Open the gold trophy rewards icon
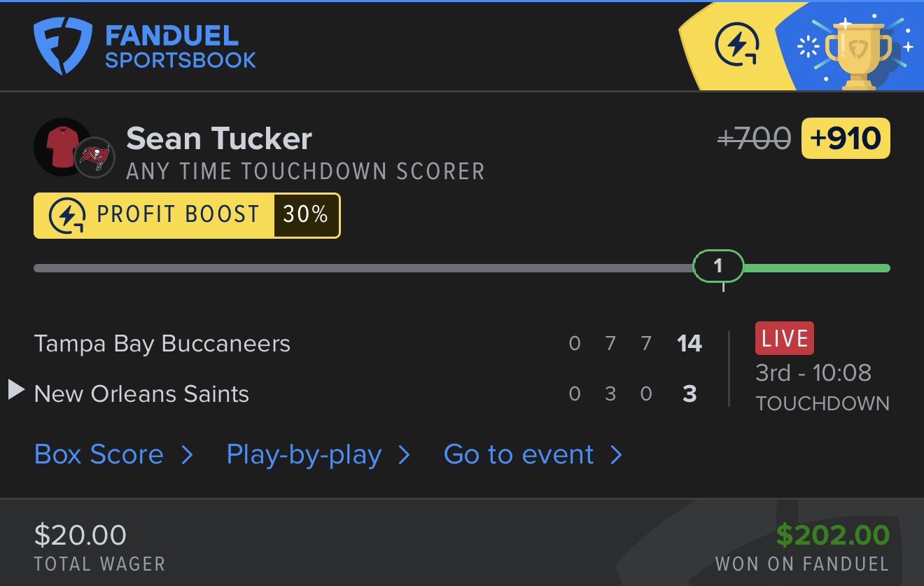Screen dimensions: 924x586 (858, 53)
